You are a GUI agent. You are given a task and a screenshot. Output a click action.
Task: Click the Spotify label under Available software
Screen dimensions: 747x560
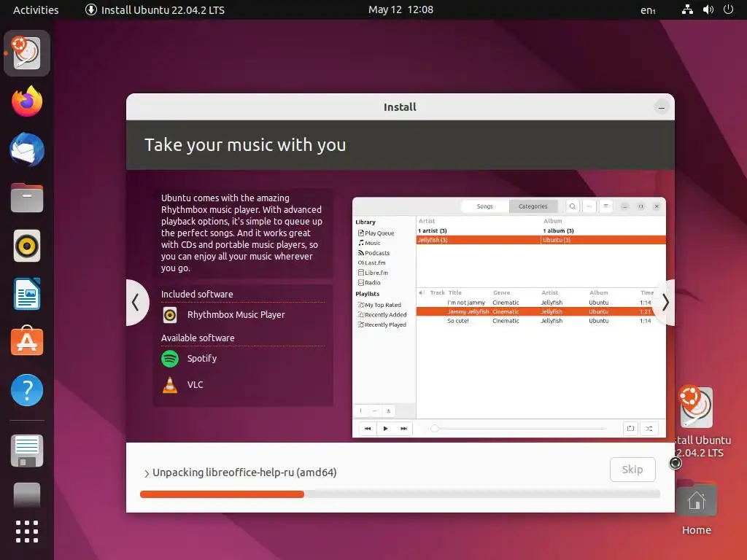pyautogui.click(x=202, y=359)
